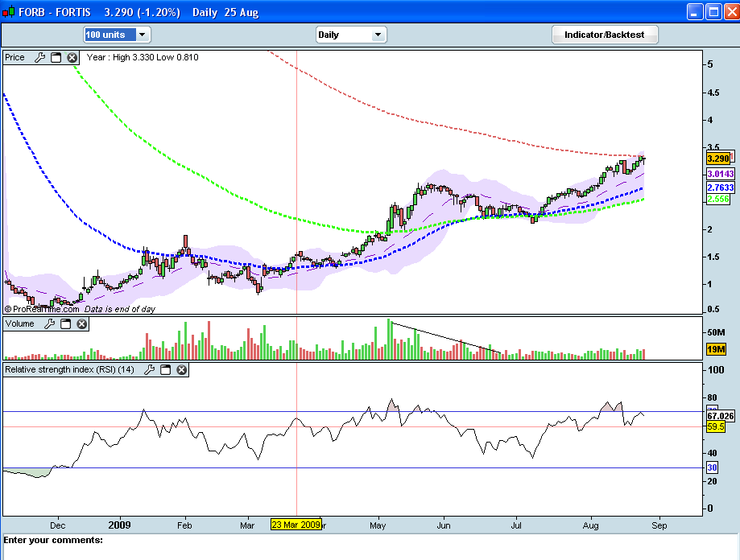Viewport: 740px width, 560px height.
Task: Click the 50M volume axis label
Action: coord(716,332)
